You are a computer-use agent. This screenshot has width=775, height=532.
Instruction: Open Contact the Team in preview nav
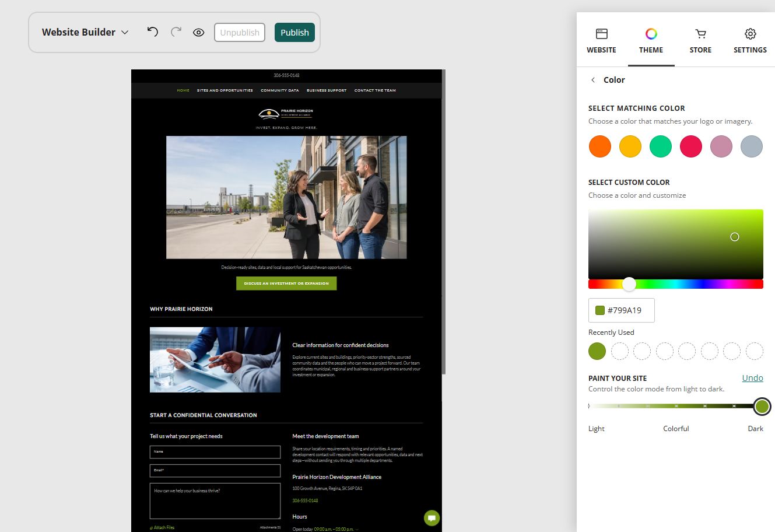tap(375, 90)
